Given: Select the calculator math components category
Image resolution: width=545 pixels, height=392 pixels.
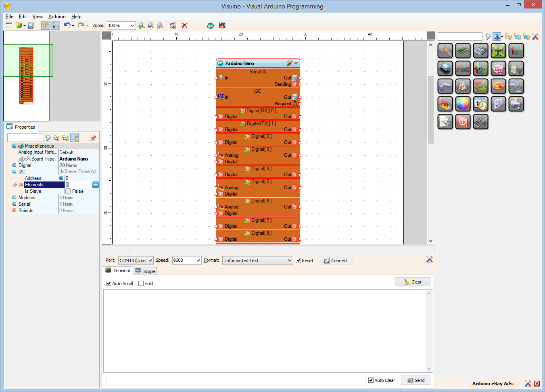Looking at the screenshot, I should [480, 51].
